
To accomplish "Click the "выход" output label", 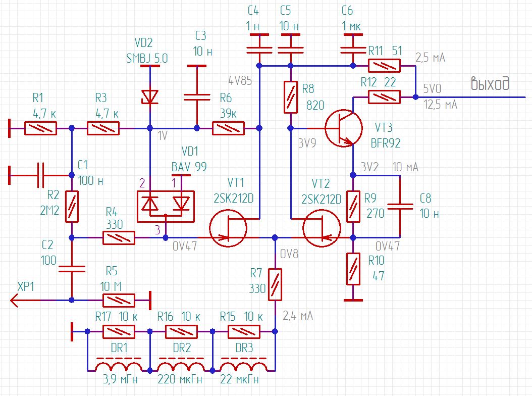I will click(489, 83).
